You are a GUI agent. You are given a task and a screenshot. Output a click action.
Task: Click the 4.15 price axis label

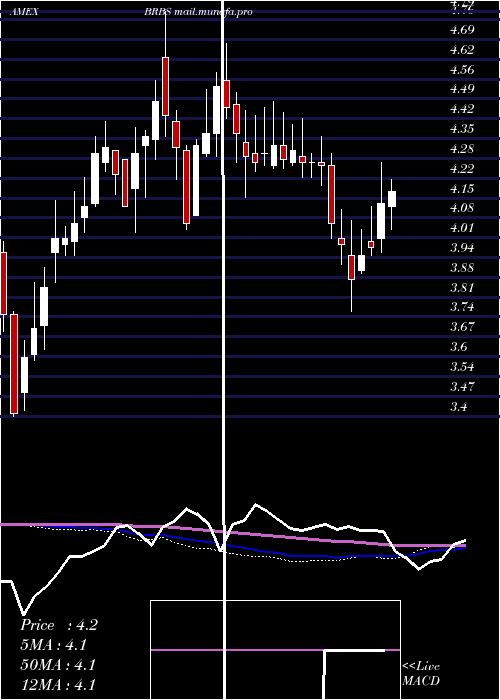pos(462,188)
